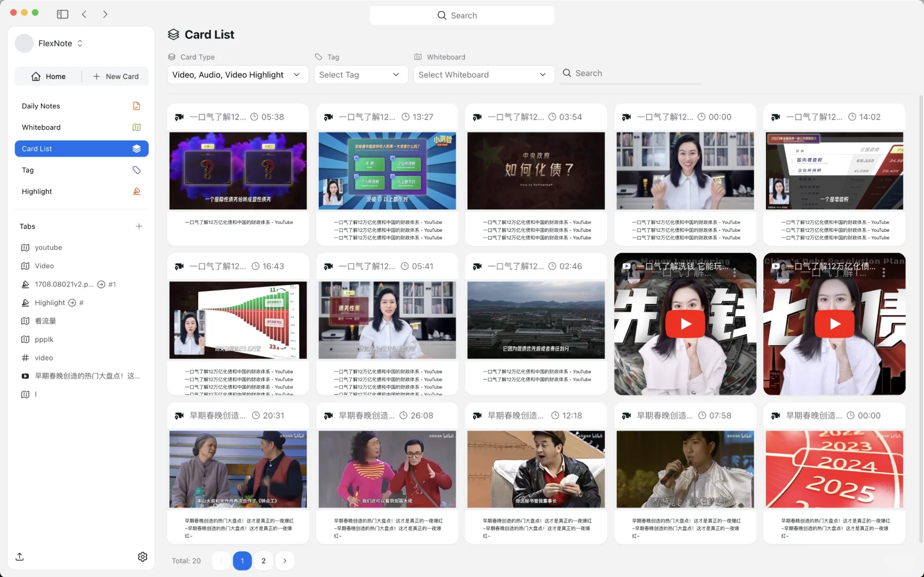Click the clock icon on 03:54 card

point(552,117)
